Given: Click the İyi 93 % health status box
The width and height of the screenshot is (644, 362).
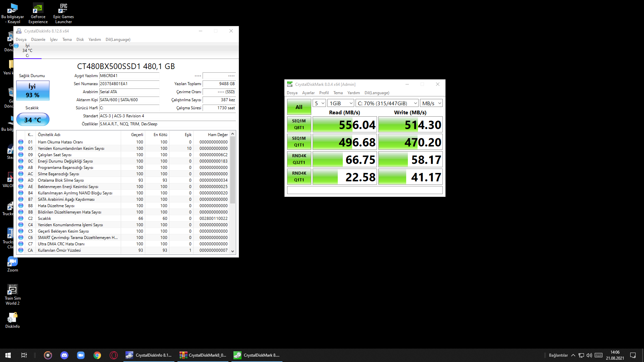Looking at the screenshot, I should click(33, 90).
